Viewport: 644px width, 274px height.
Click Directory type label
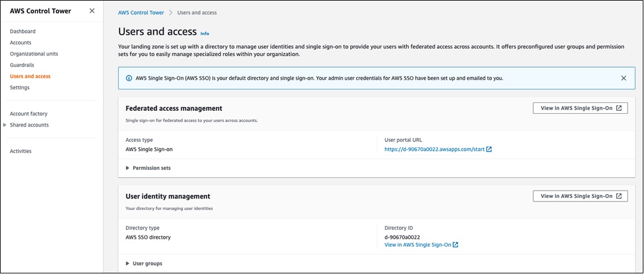pos(142,228)
